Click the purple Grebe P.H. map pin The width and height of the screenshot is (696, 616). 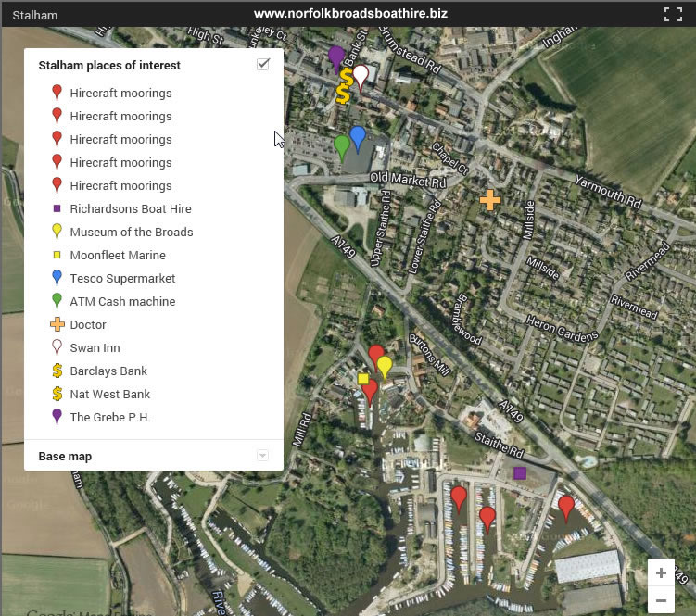tap(336, 57)
